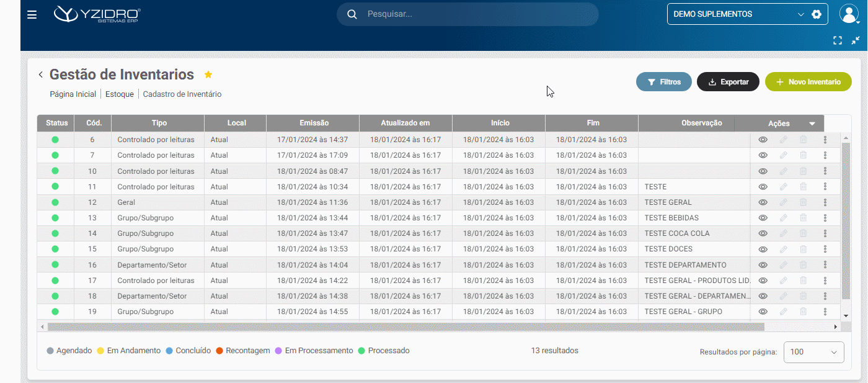868x383 pixels.
Task: Click the Estoque breadcrumb
Action: coord(119,94)
